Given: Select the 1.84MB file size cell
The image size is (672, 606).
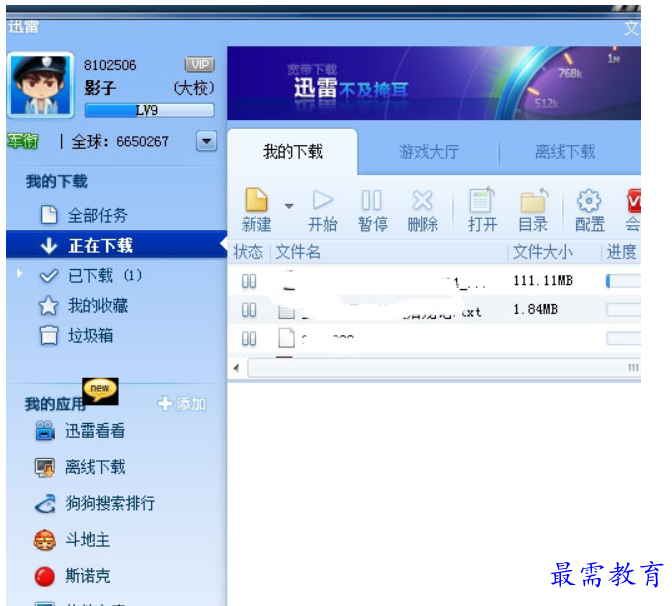Looking at the screenshot, I should 536,309.
